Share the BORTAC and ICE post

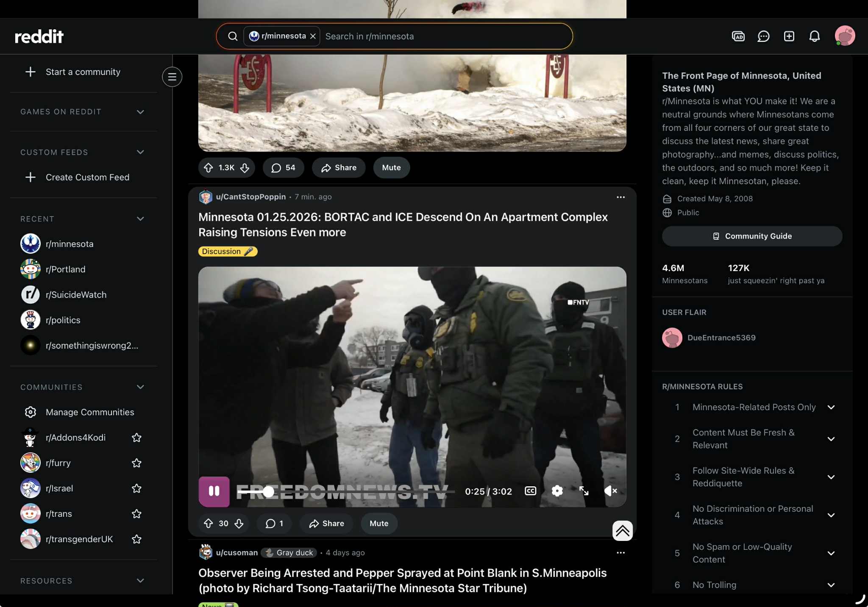(x=326, y=524)
